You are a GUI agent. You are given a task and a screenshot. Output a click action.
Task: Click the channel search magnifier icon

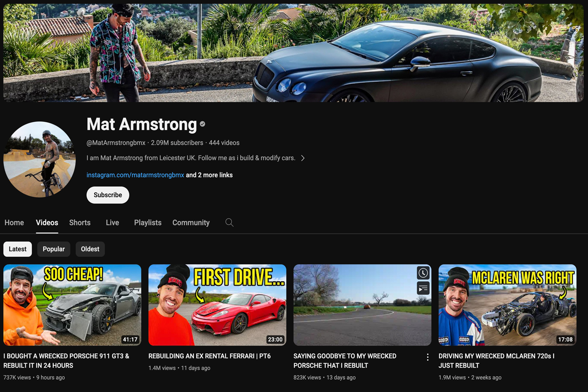tap(229, 222)
